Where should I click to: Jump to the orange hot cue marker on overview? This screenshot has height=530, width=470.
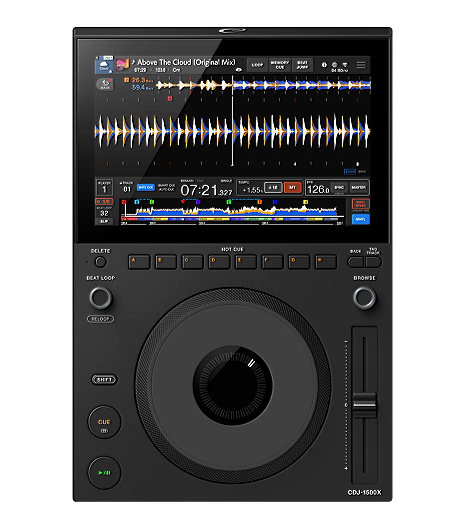(260, 202)
